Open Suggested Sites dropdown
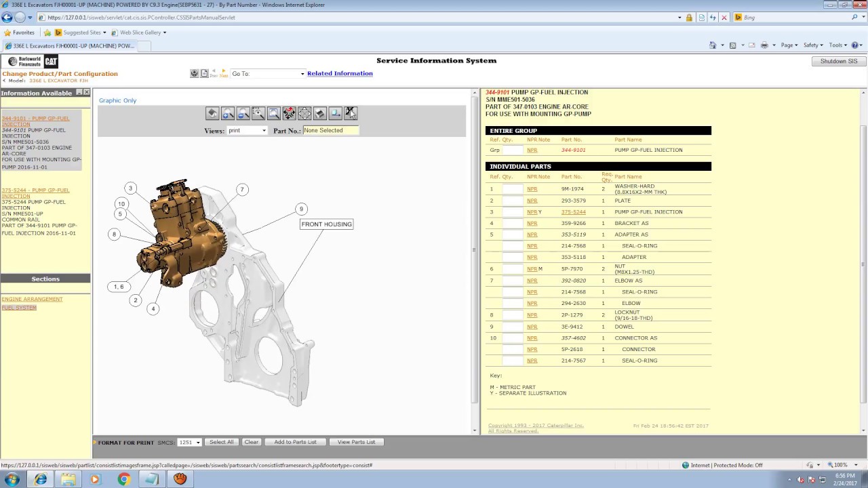868x488 pixels. click(x=81, y=33)
